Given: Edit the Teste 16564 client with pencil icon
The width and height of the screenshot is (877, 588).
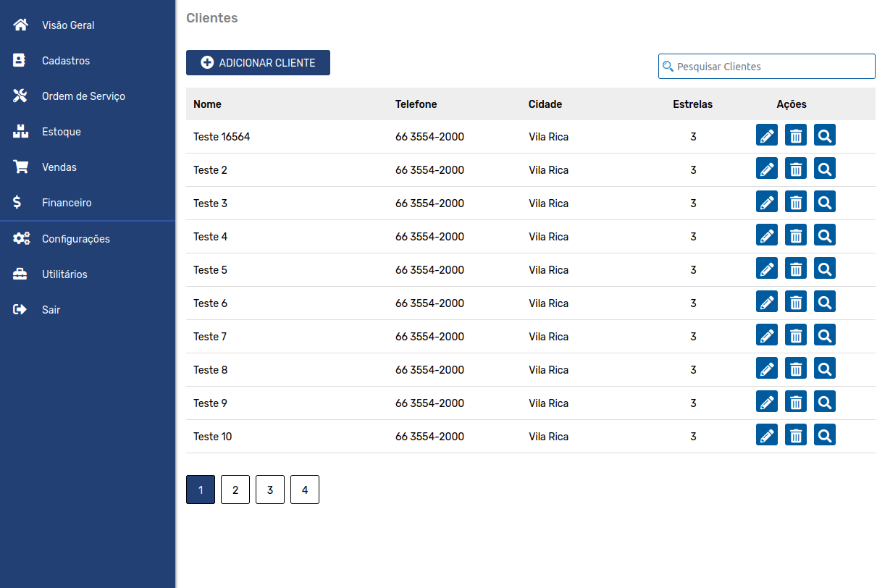Looking at the screenshot, I should [x=767, y=135].
